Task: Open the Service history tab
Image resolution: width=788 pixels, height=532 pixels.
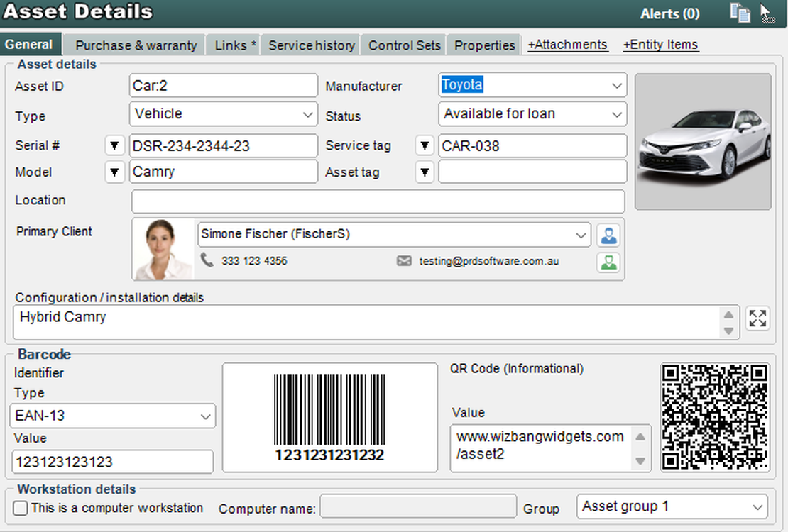Action: [311, 45]
